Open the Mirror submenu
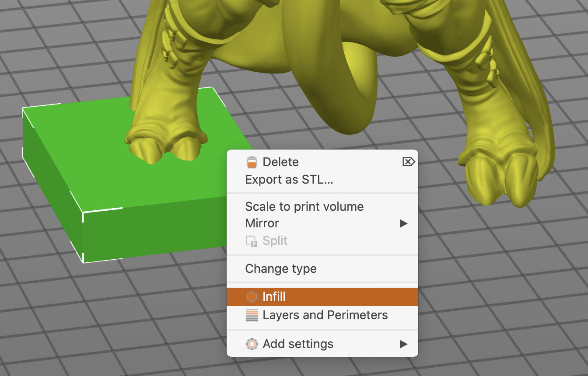 [x=322, y=223]
